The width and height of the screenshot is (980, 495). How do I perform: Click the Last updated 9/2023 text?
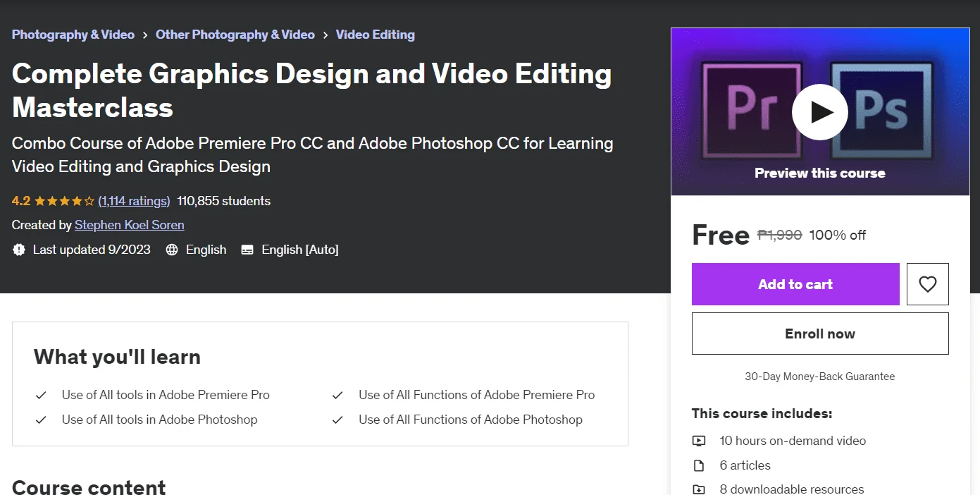[92, 250]
